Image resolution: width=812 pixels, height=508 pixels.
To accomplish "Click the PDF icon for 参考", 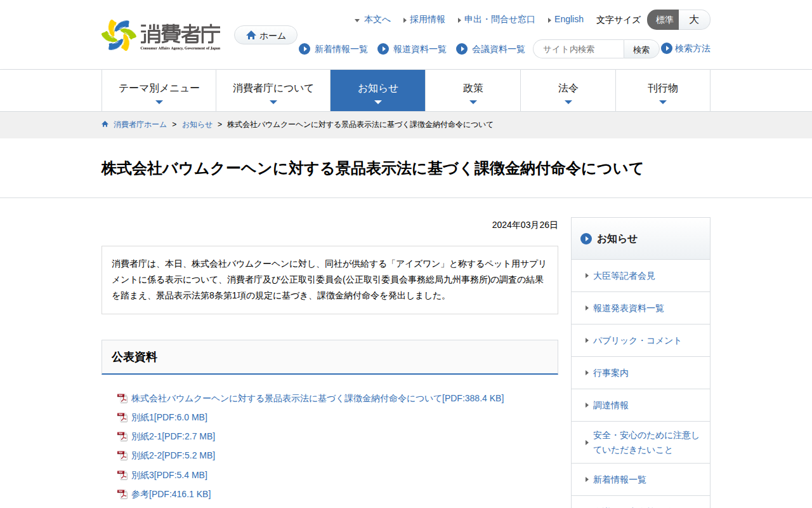I will (x=122, y=494).
